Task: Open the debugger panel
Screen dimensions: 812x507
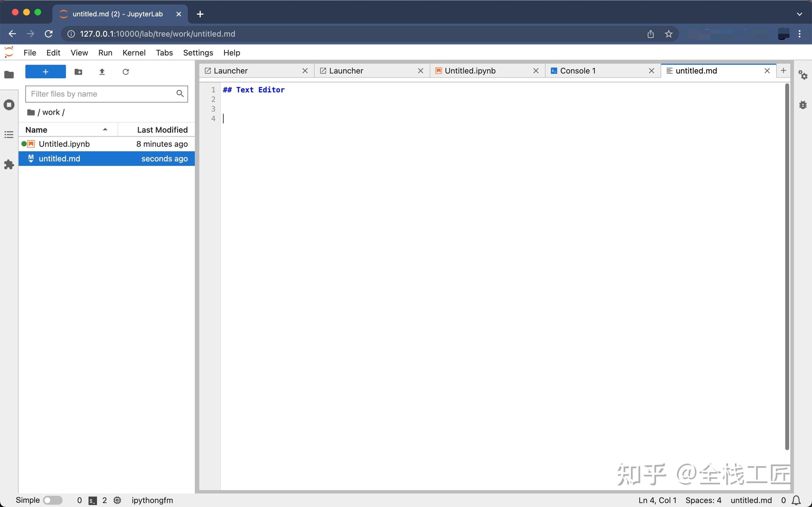Action: pos(803,104)
